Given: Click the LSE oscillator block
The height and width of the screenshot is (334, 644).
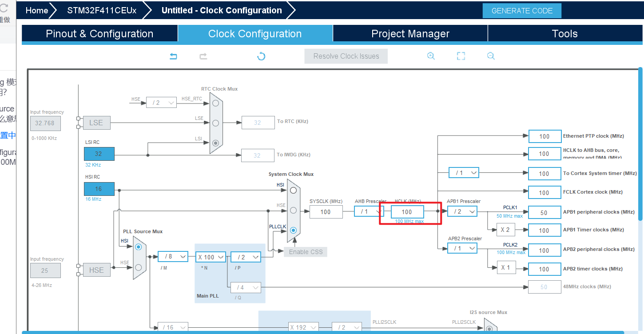Looking at the screenshot, I should 96,123.
